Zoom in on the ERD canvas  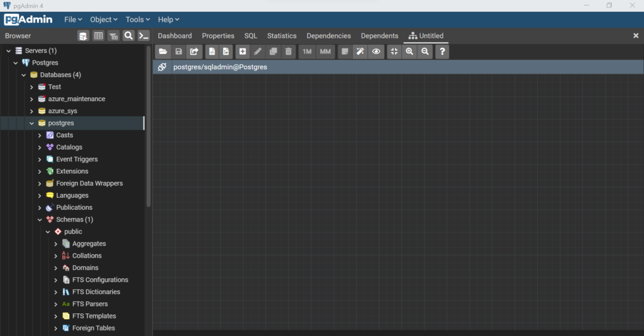click(x=409, y=51)
